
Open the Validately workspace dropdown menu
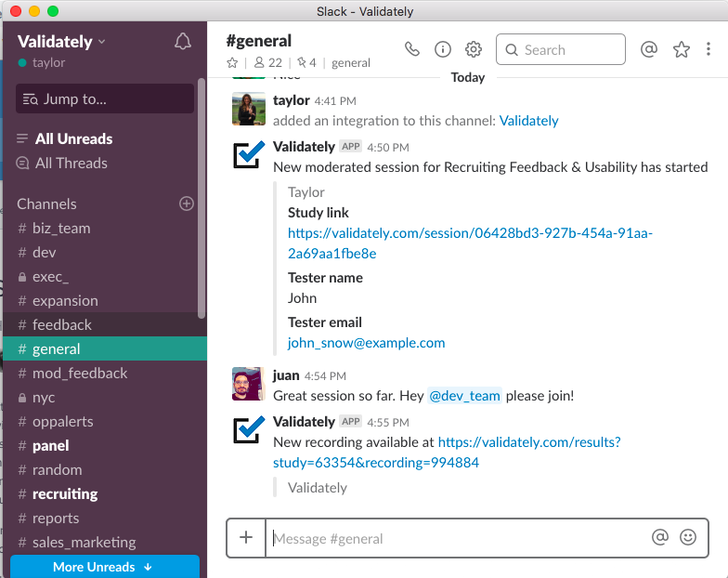61,42
